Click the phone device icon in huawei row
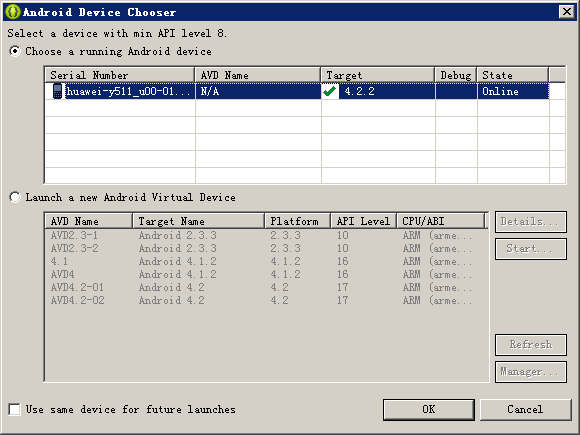Screen dimensions: 580x435 point(57,91)
